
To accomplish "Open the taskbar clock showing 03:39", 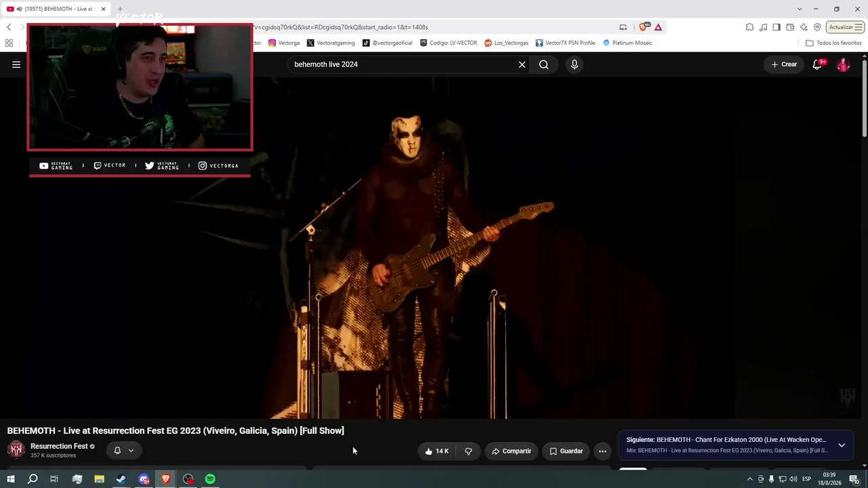I will pos(831,479).
